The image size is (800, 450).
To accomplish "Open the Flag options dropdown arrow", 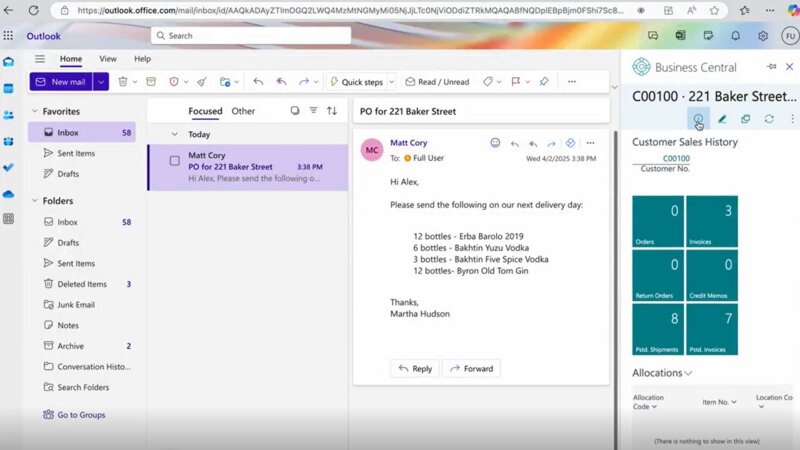I will [528, 82].
